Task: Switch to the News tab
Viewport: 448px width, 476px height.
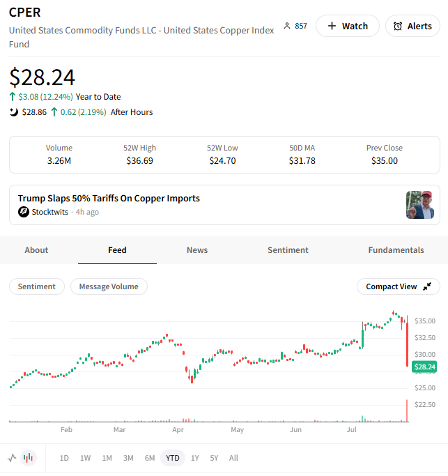Action: [197, 250]
